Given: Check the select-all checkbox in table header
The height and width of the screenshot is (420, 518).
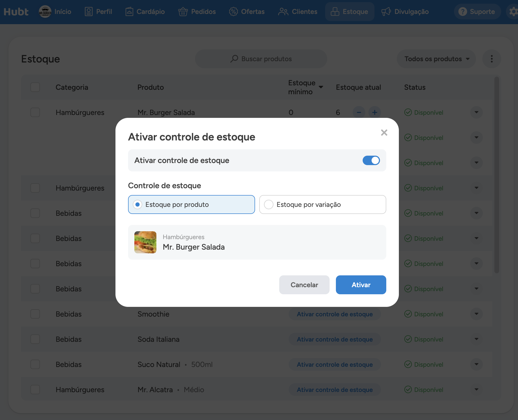Looking at the screenshot, I should [x=35, y=87].
